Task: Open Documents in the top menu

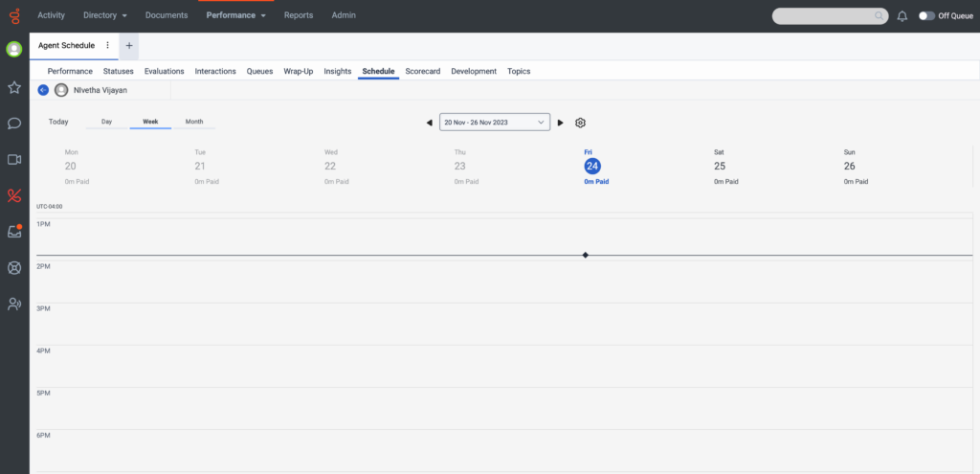Action: [167, 15]
